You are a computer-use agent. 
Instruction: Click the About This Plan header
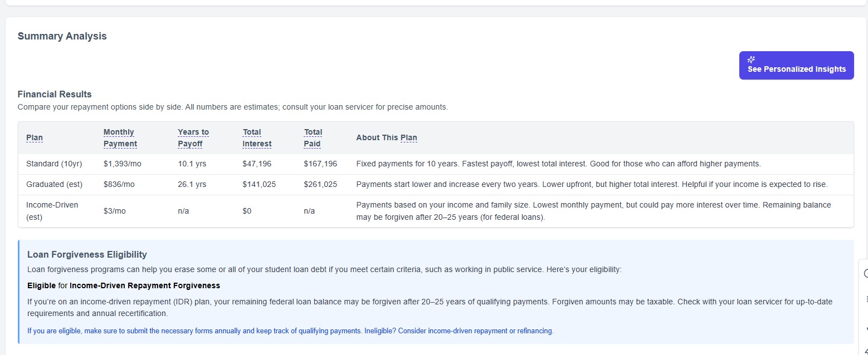coord(387,137)
